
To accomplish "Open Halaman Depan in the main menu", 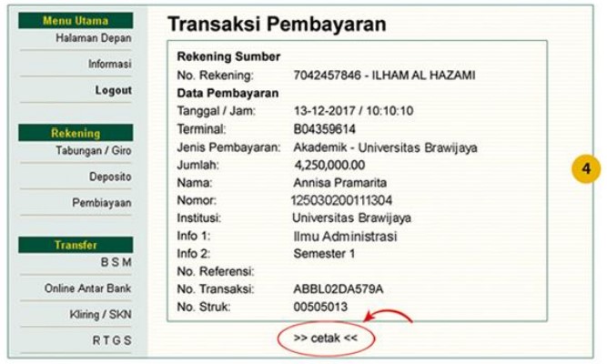I will [94, 38].
